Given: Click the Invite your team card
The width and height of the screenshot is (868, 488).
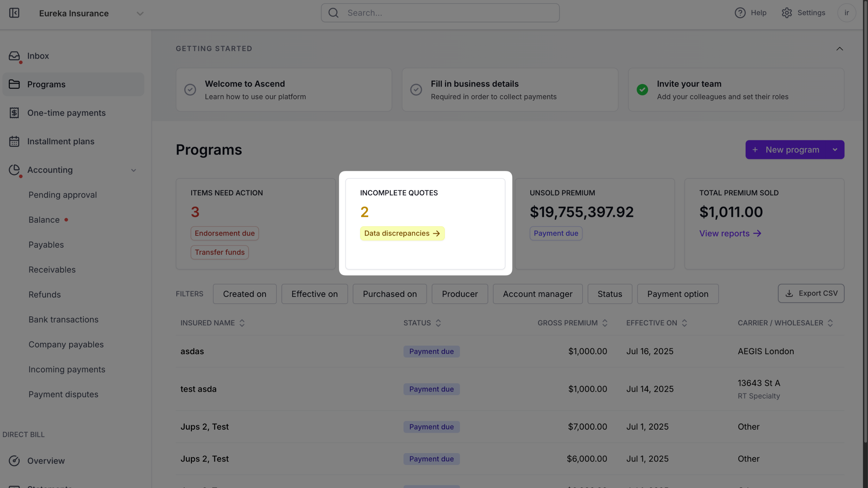Looking at the screenshot, I should click(736, 90).
